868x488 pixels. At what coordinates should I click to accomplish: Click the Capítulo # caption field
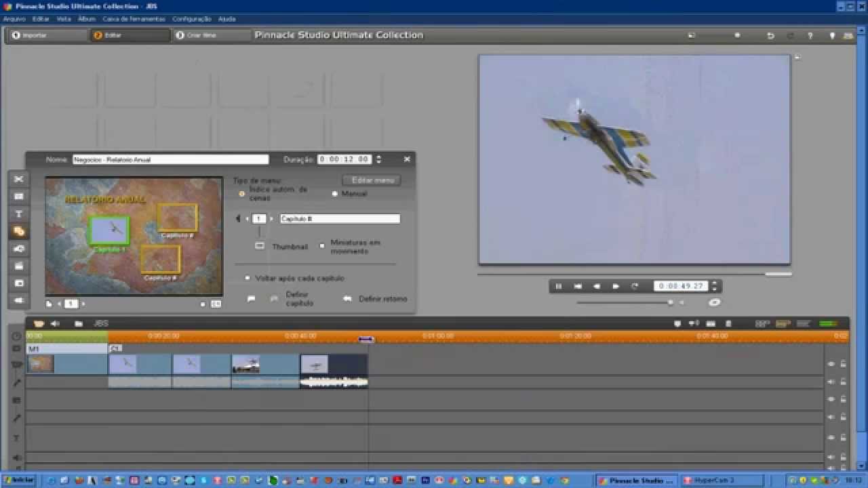coord(340,219)
